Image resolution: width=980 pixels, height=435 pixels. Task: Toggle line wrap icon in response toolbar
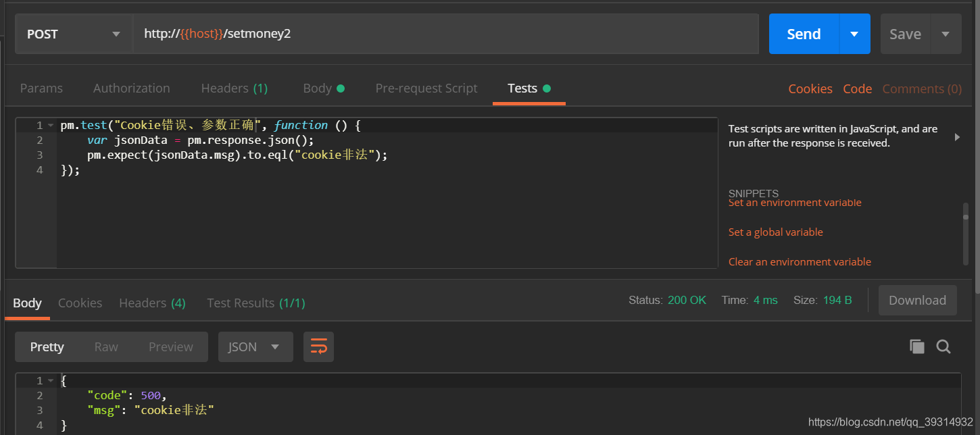pyautogui.click(x=318, y=347)
